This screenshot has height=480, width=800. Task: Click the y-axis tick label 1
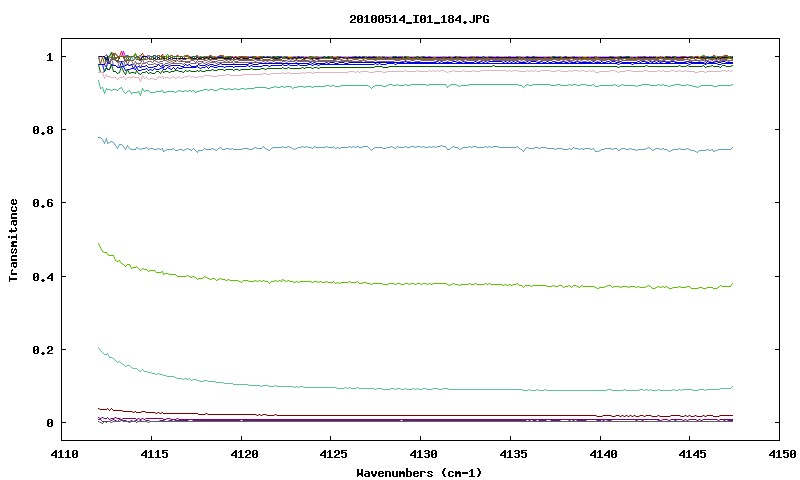[x=49, y=57]
